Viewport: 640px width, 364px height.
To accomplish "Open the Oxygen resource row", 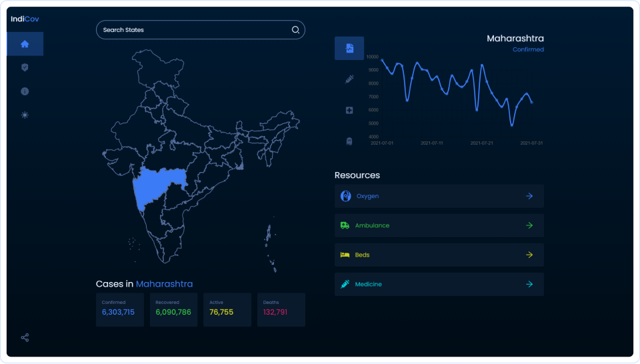I will click(x=439, y=196).
